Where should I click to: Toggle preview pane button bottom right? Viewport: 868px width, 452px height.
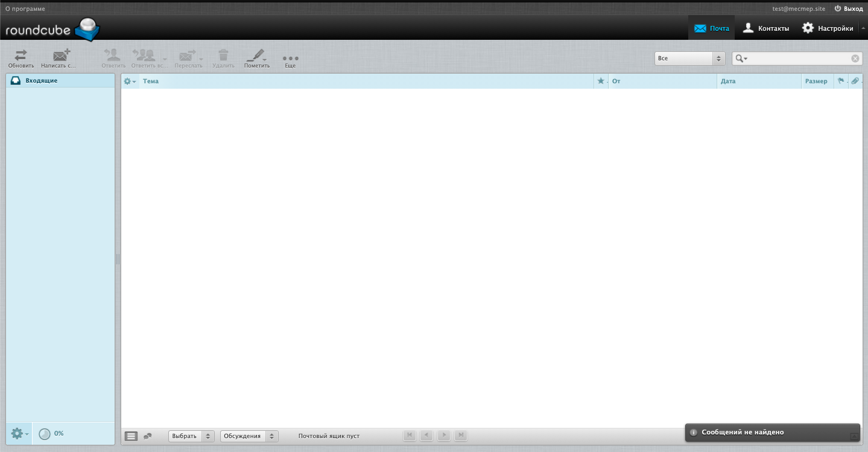pyautogui.click(x=854, y=436)
